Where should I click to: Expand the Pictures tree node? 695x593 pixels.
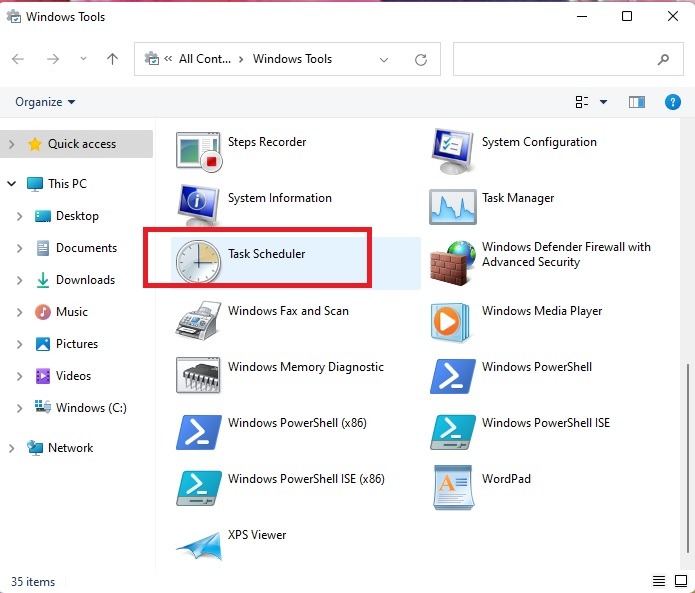[20, 344]
